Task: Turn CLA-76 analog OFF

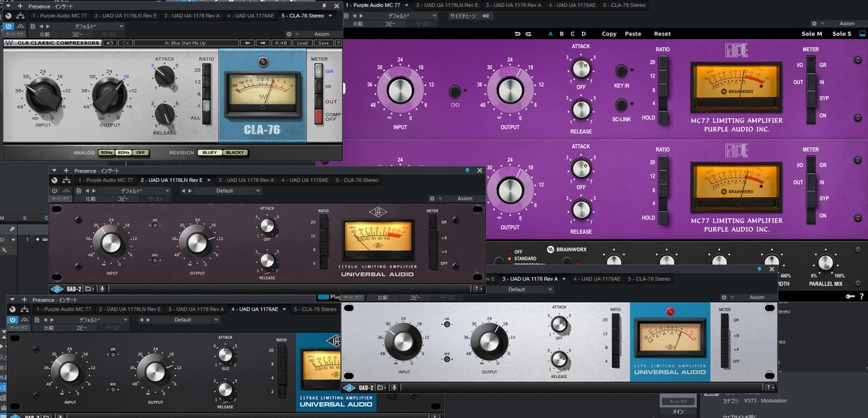Action: click(142, 153)
